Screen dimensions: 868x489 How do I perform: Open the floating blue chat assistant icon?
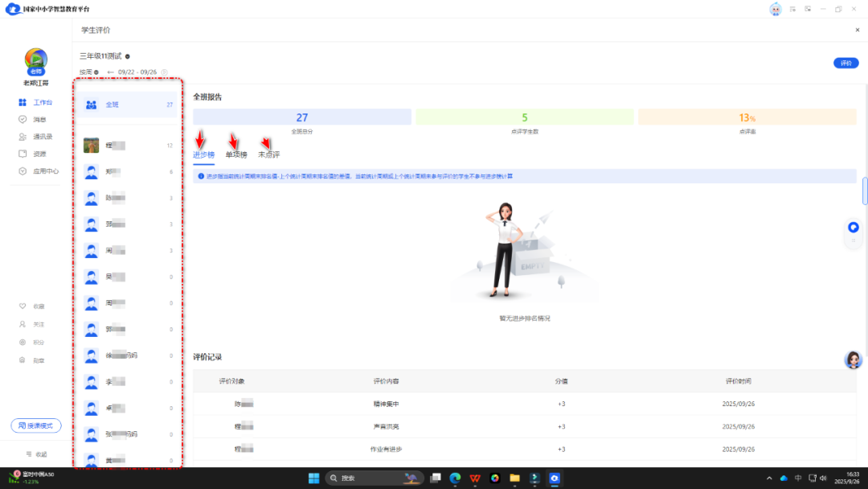point(853,228)
